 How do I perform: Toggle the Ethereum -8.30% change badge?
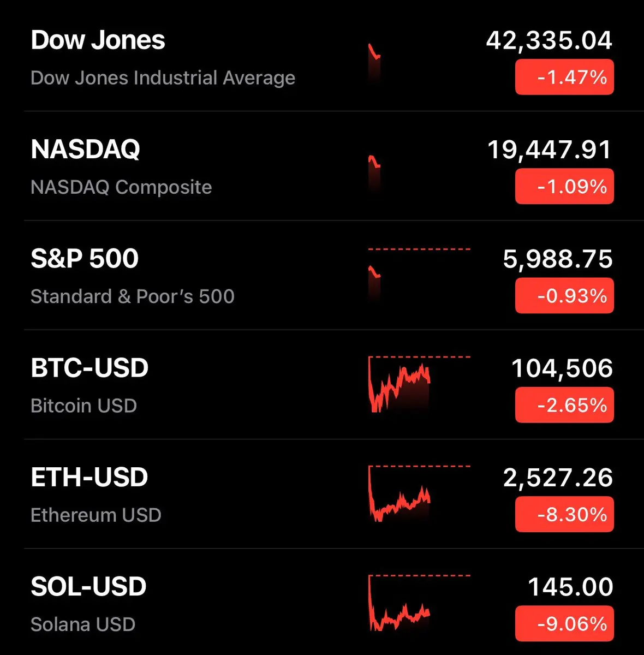tap(564, 514)
